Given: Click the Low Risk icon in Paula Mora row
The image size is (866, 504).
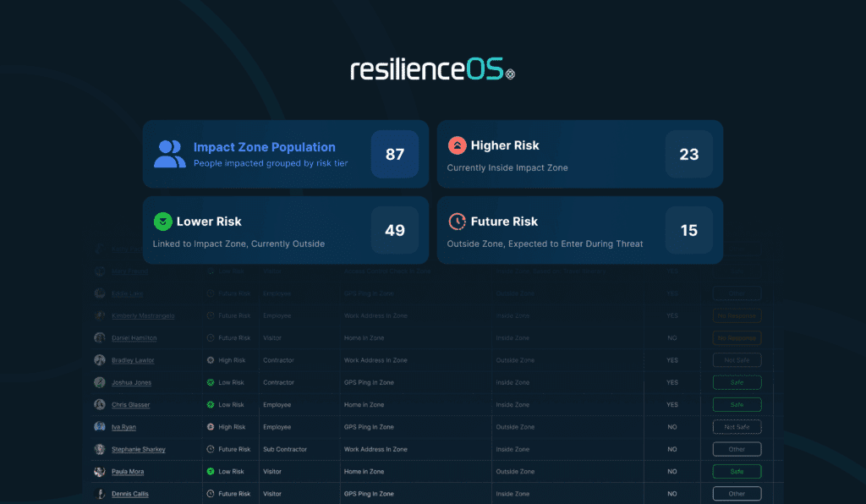Looking at the screenshot, I should [x=211, y=471].
